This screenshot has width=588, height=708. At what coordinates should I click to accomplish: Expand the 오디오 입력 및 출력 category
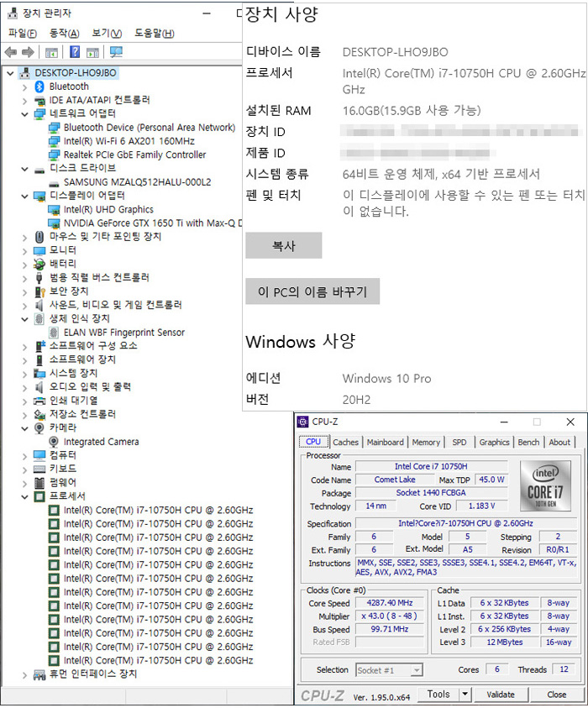click(25, 387)
